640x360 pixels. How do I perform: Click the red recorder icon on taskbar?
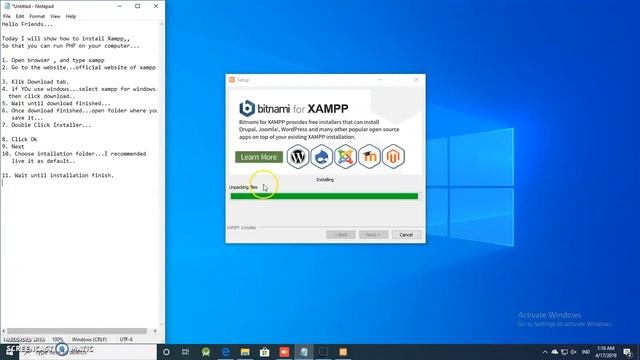(284, 352)
